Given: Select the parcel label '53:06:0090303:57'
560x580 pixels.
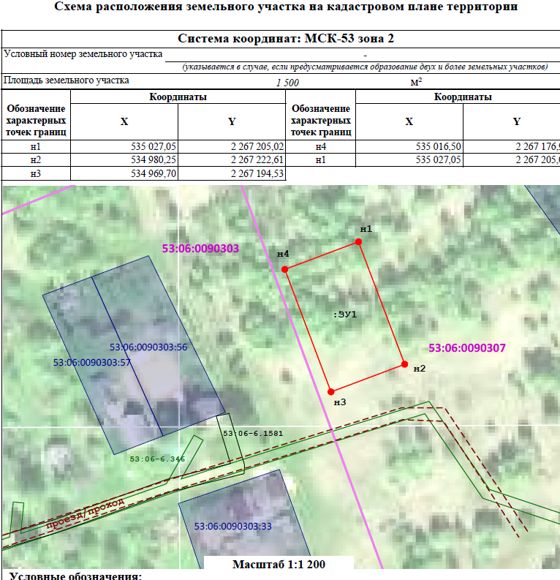Looking at the screenshot, I should pos(92,362).
